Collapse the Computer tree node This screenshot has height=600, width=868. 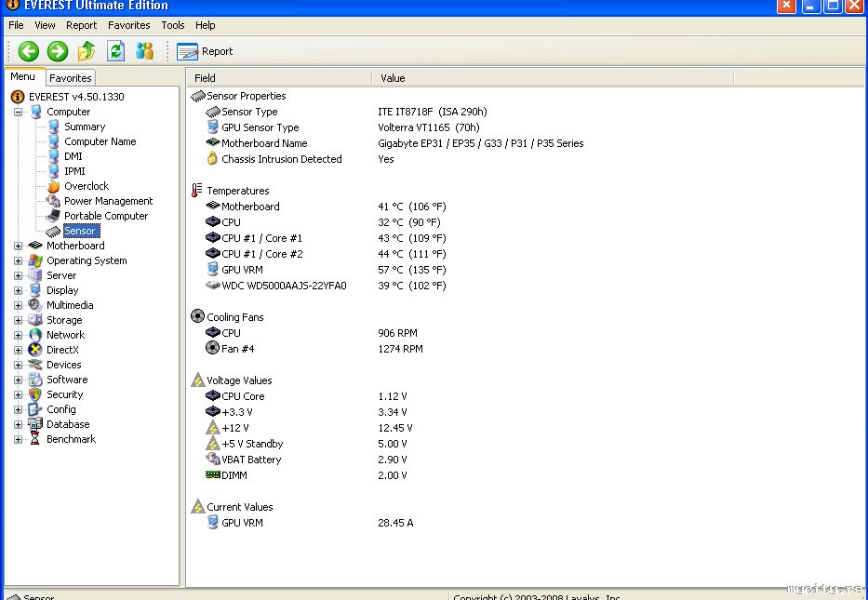(x=18, y=112)
